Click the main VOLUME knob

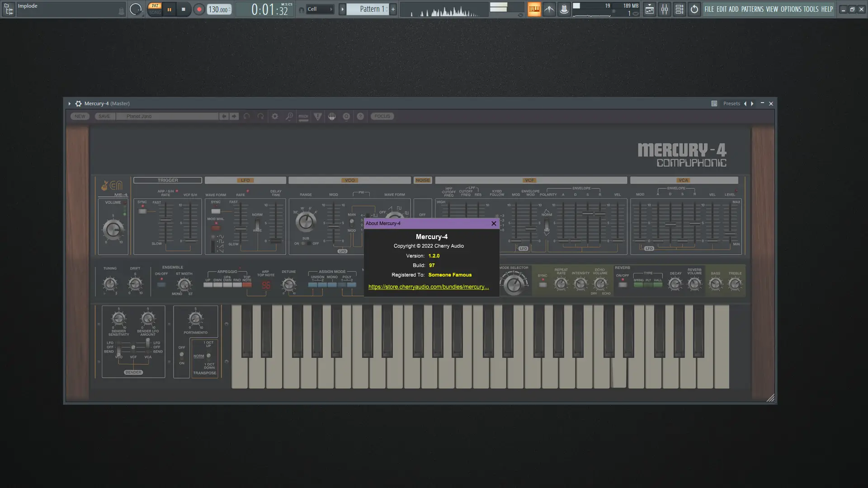click(x=113, y=230)
